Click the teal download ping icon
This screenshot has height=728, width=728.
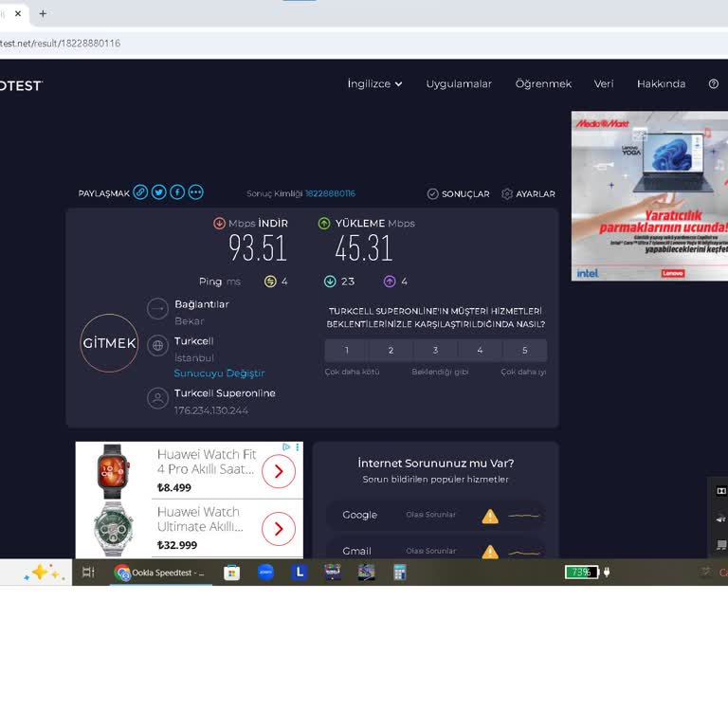point(330,282)
